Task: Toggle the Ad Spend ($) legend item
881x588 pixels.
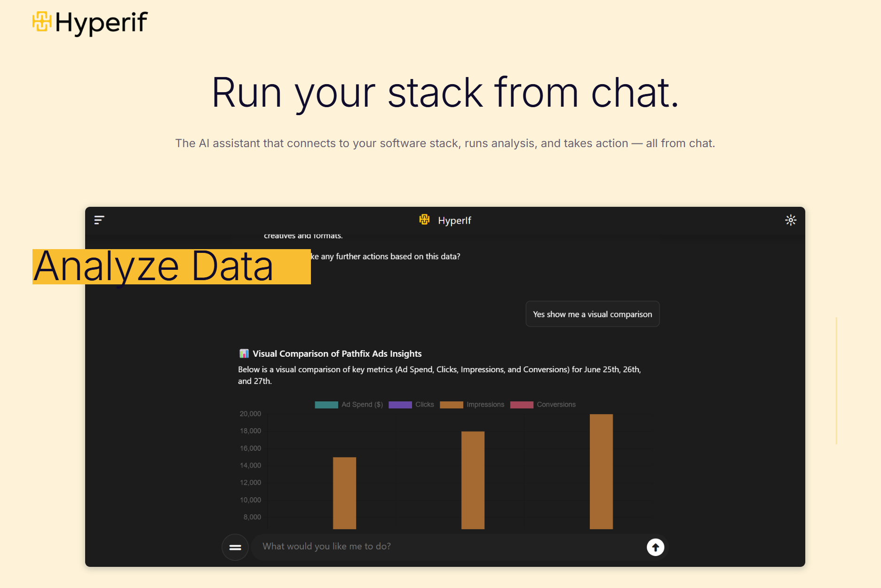Action: tap(349, 405)
